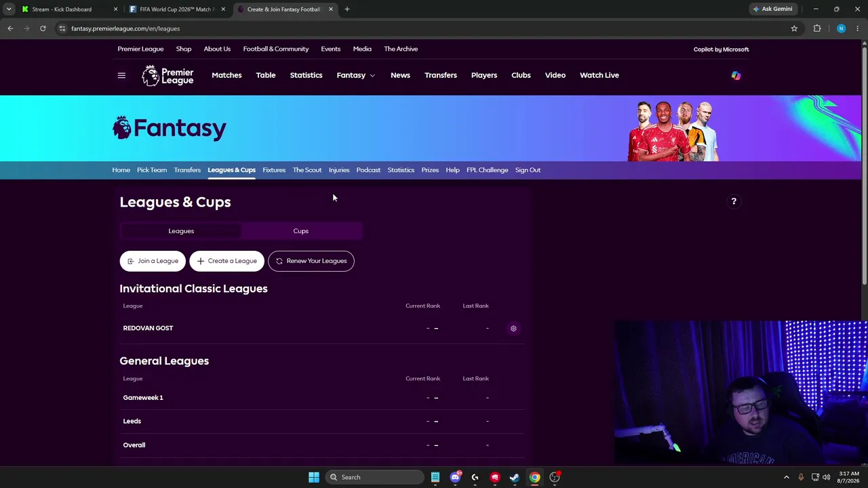
Task: Open the volume control in system tray
Action: [x=827, y=477]
